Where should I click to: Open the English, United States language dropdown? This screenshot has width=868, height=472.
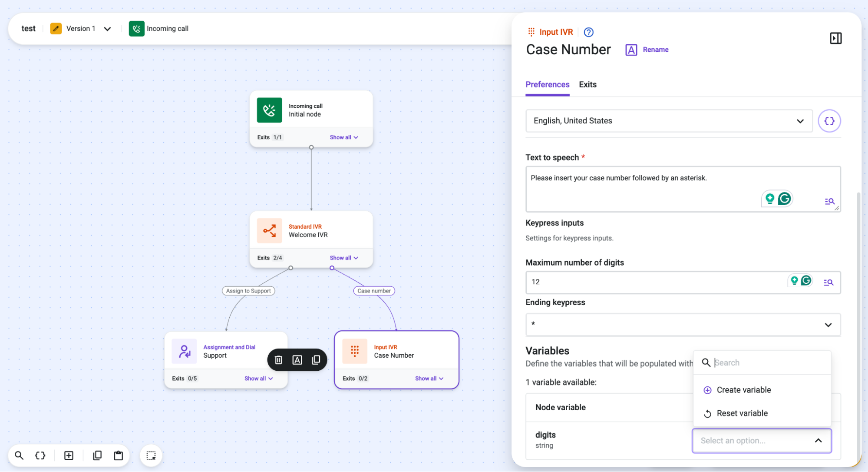[x=669, y=121]
